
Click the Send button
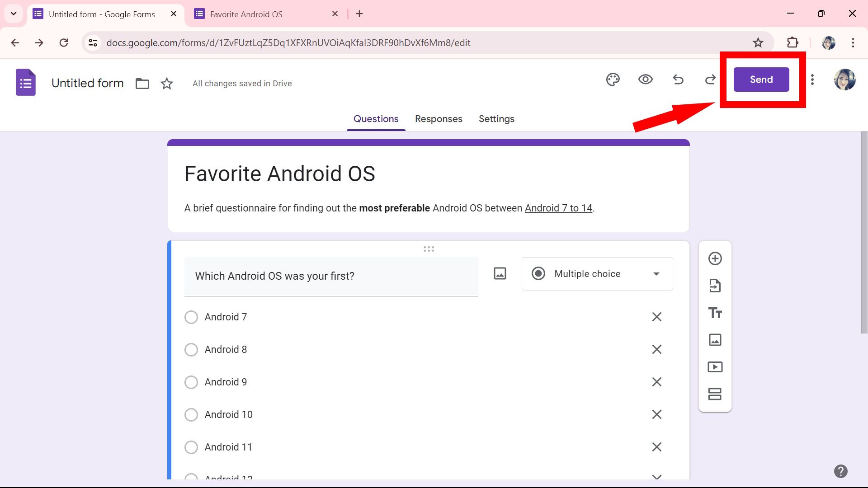(x=761, y=79)
